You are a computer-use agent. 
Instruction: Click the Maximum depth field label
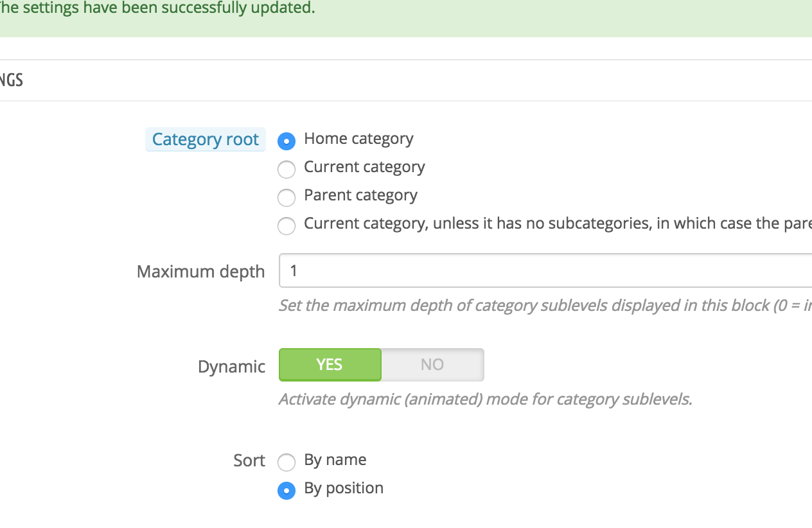[x=200, y=272]
